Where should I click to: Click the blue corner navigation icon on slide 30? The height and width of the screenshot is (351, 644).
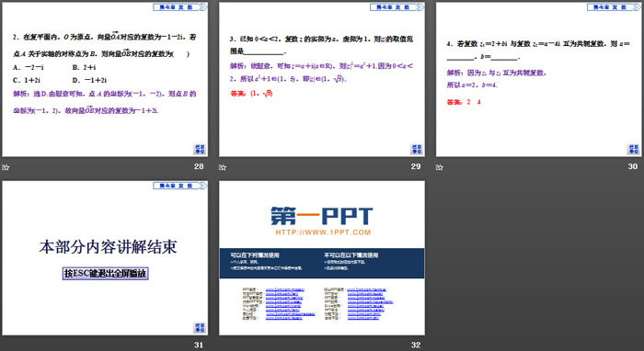633,149
